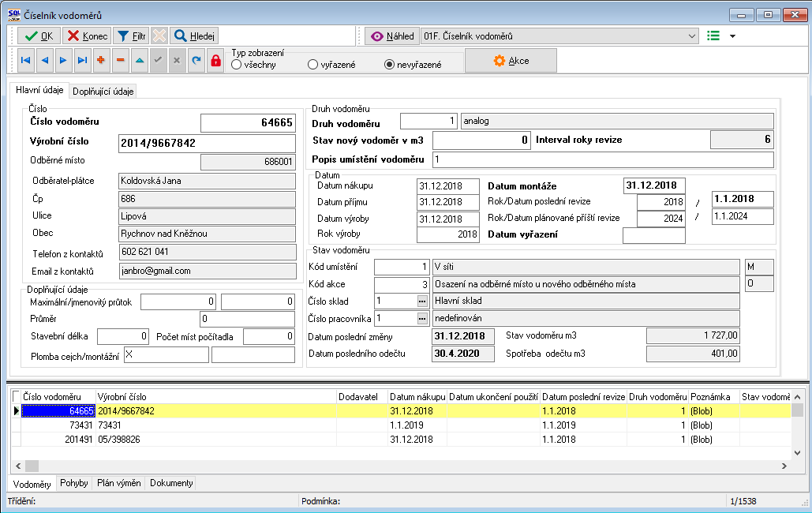Image resolution: width=812 pixels, height=513 pixels.
Task: Click the Rok výroby field showing 2018
Action: point(448,234)
